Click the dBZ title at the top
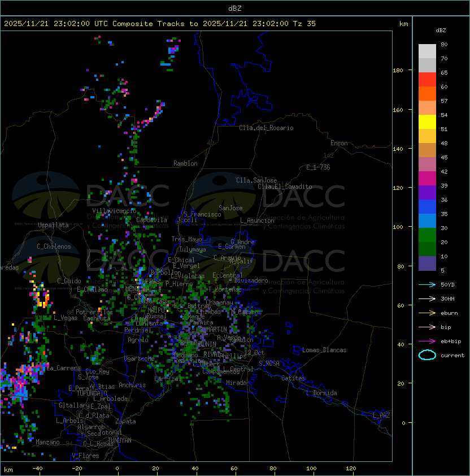 [235, 8]
